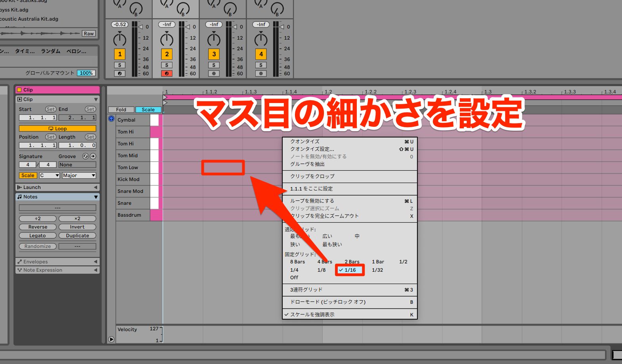Toggle track 1 activator button
This screenshot has width=622, height=364.
(x=120, y=54)
